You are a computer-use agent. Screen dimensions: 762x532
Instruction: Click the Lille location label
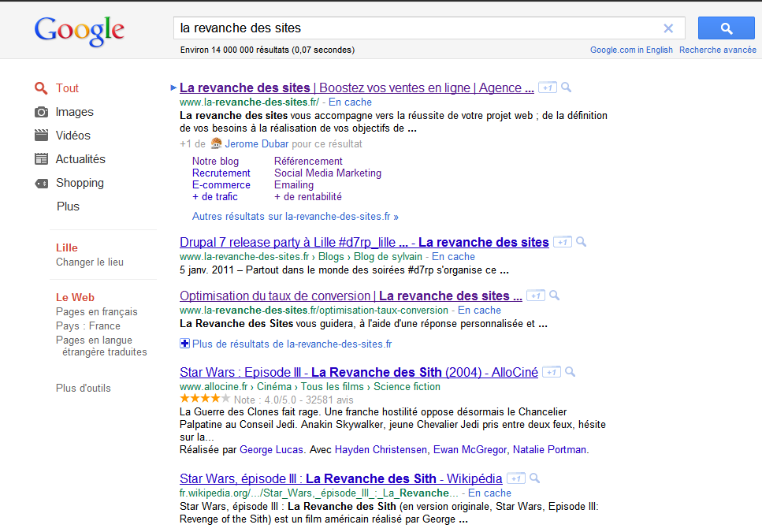point(66,247)
